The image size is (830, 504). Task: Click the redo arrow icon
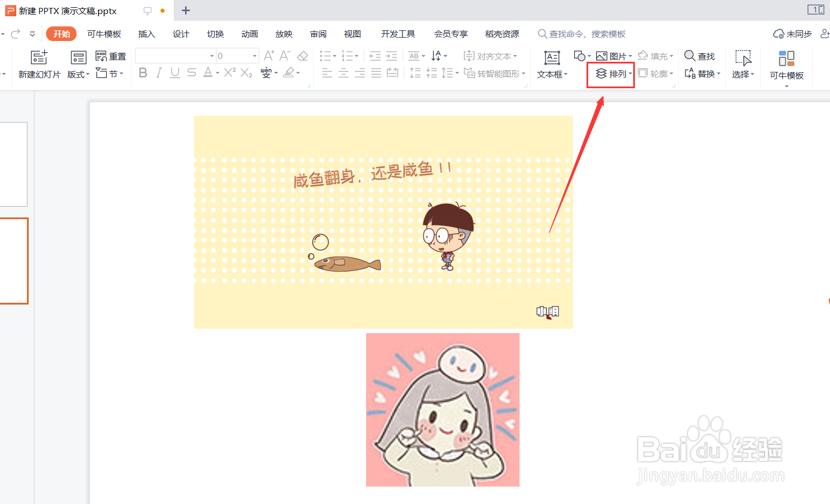click(x=16, y=34)
